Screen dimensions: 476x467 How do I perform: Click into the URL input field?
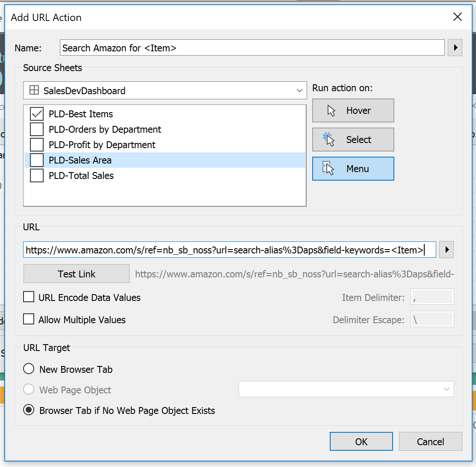point(230,250)
